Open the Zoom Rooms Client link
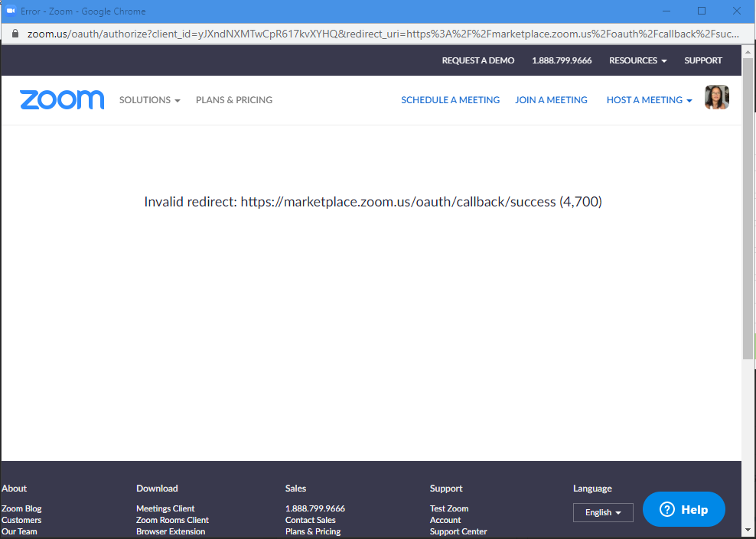Screen dimensions: 756x539 click(x=172, y=520)
